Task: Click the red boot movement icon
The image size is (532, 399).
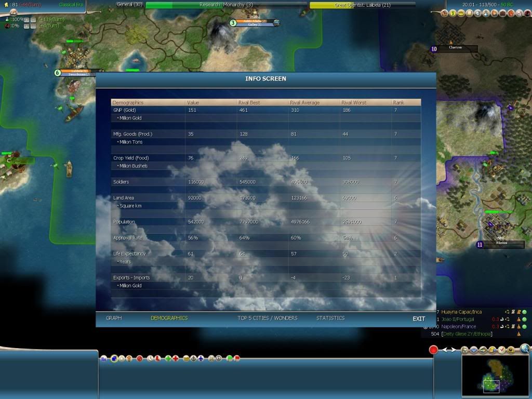Action: click(157, 358)
